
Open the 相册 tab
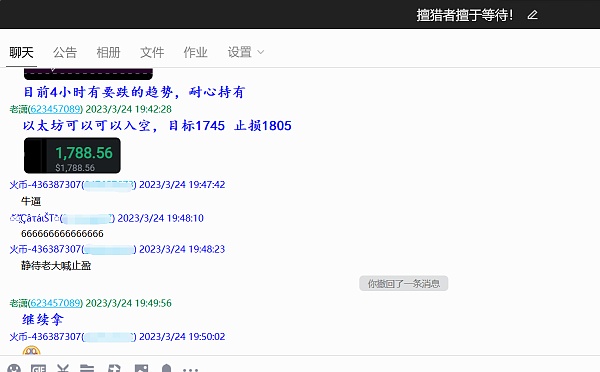(108, 52)
